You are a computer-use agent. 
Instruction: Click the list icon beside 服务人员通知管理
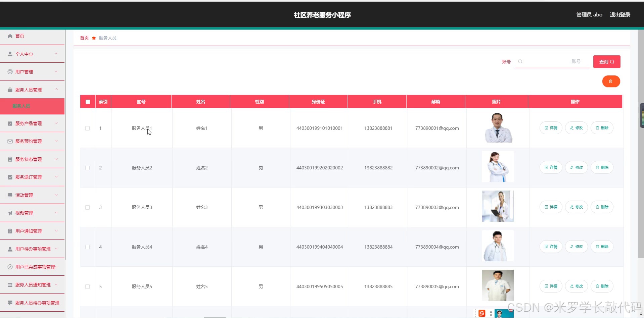(10, 285)
